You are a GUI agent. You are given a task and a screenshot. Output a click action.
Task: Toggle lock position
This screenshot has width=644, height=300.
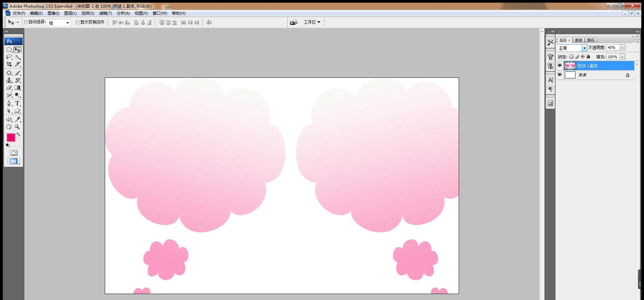(582, 56)
